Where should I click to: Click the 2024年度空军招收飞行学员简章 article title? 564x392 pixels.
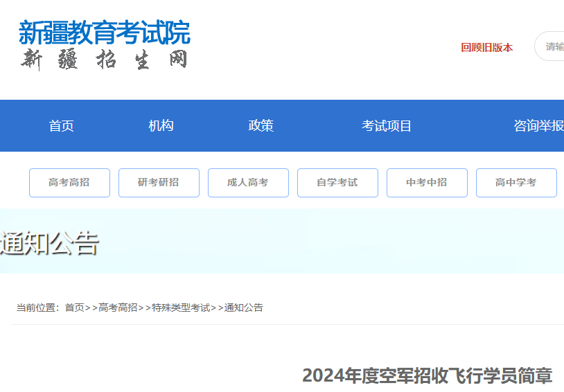click(427, 375)
